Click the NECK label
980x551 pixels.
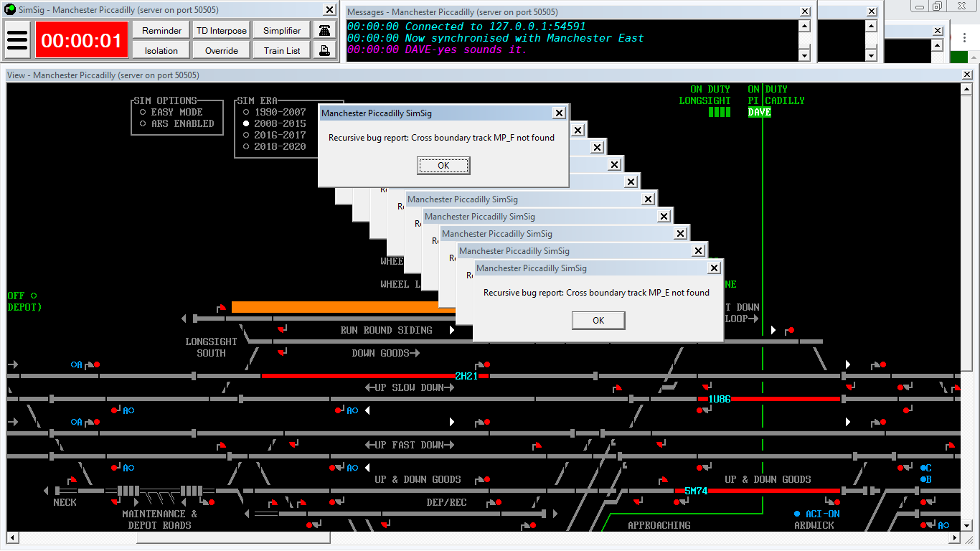click(65, 502)
